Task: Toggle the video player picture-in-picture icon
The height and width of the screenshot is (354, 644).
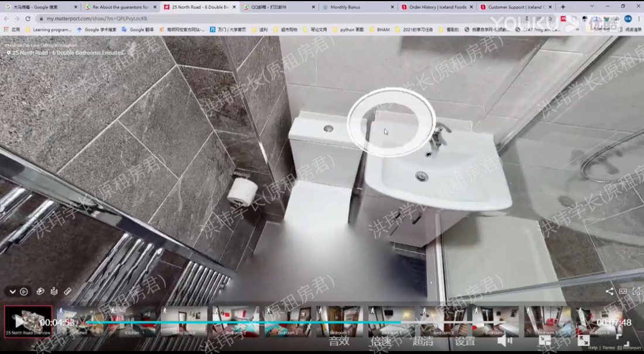Action: pyautogui.click(x=544, y=341)
